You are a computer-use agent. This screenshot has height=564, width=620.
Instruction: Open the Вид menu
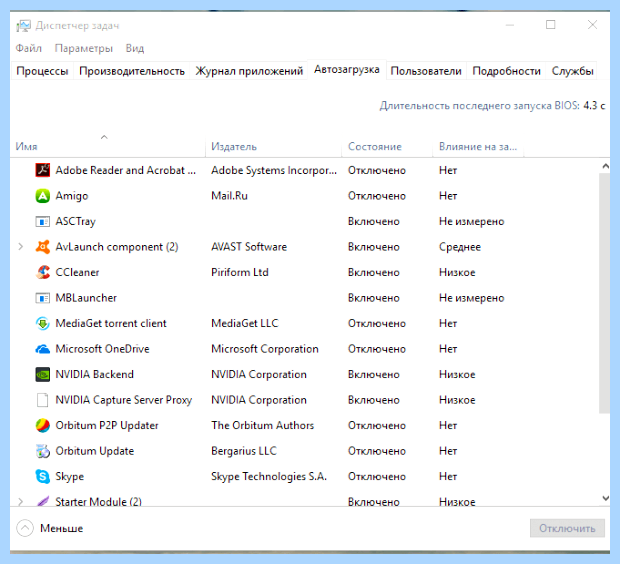(x=135, y=48)
